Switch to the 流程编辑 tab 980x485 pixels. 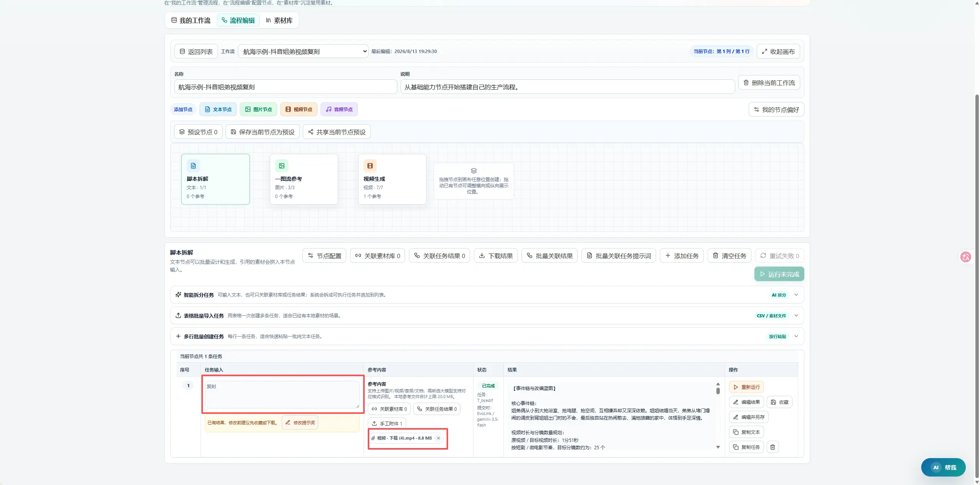(x=238, y=20)
